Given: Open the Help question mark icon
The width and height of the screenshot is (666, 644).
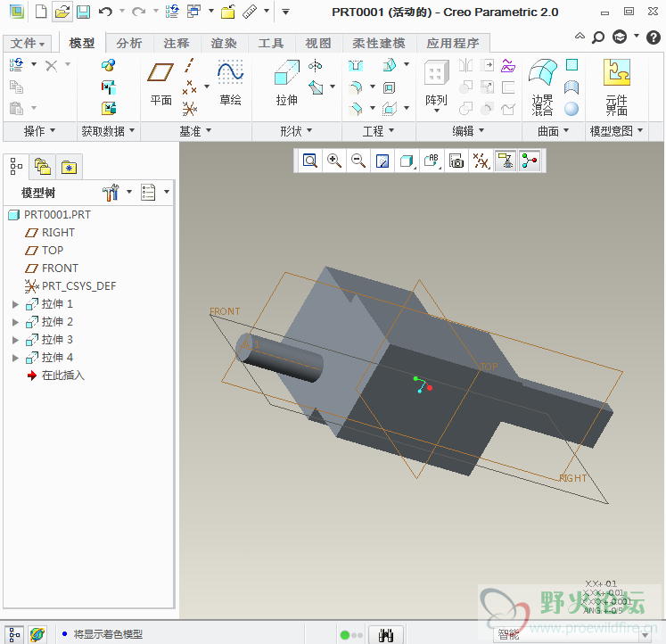Looking at the screenshot, I should 654,37.
